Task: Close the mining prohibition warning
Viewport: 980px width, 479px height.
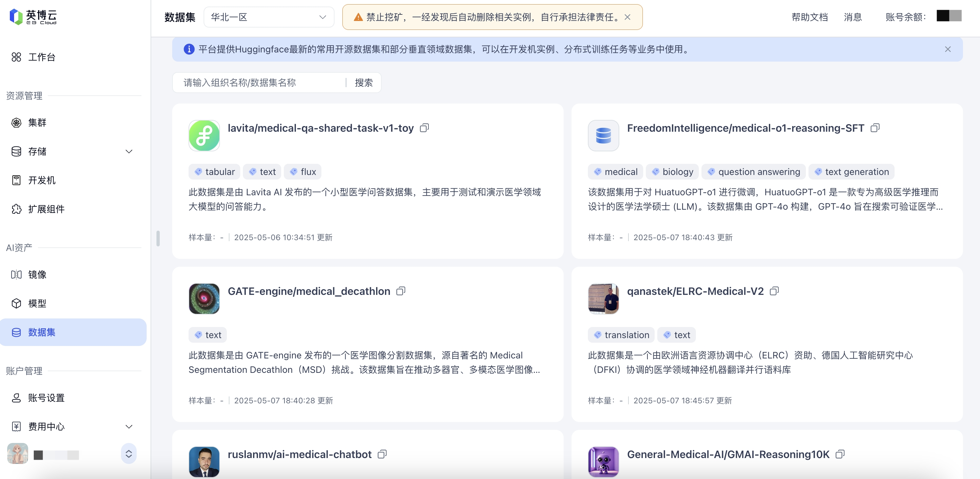Action: click(628, 17)
